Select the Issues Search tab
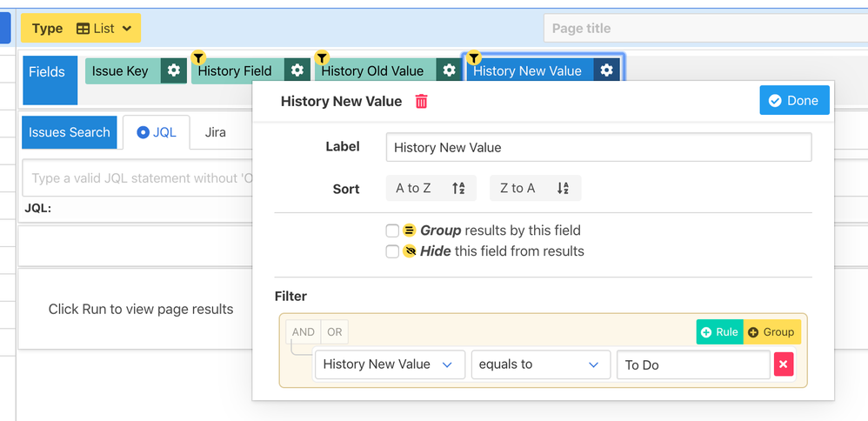This screenshot has height=421, width=868. [x=70, y=132]
